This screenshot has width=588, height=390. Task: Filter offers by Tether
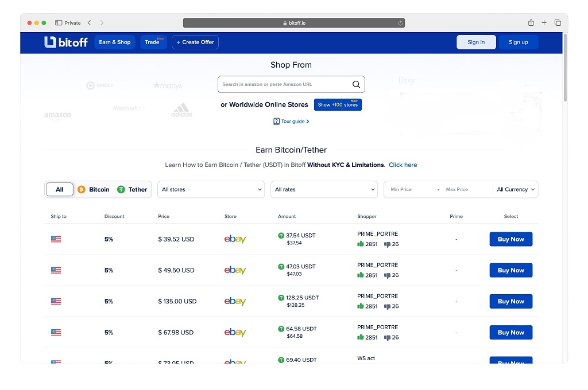[x=132, y=189]
